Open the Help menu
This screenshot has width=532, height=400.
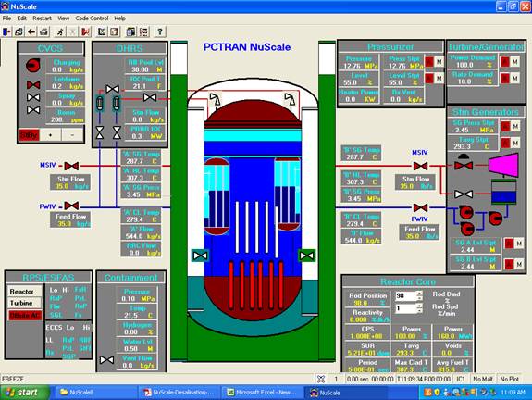coord(119,18)
